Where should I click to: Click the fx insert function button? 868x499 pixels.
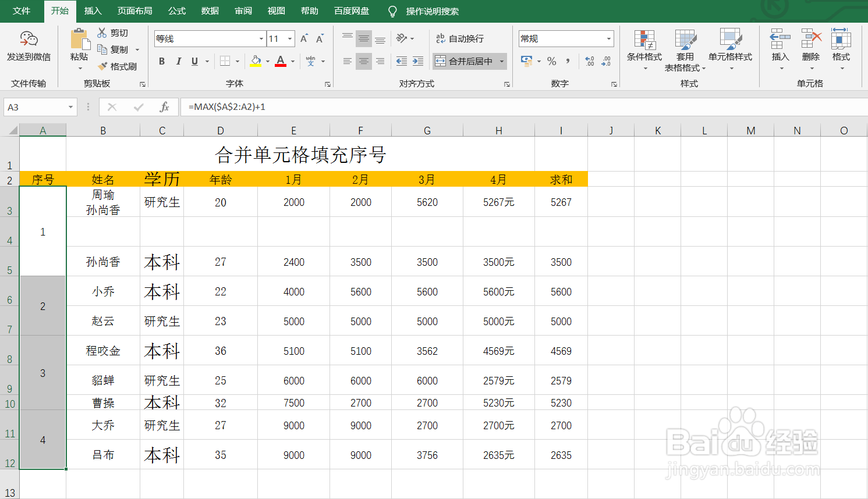164,107
